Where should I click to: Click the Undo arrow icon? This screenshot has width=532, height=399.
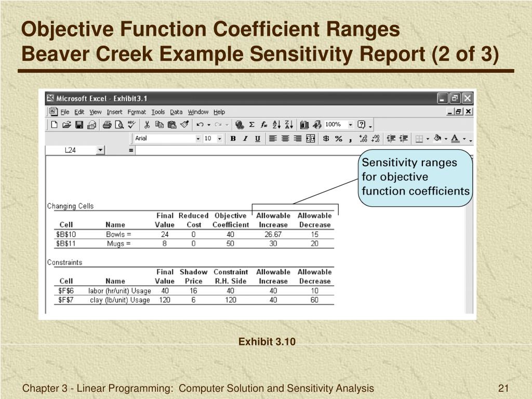(x=200, y=125)
